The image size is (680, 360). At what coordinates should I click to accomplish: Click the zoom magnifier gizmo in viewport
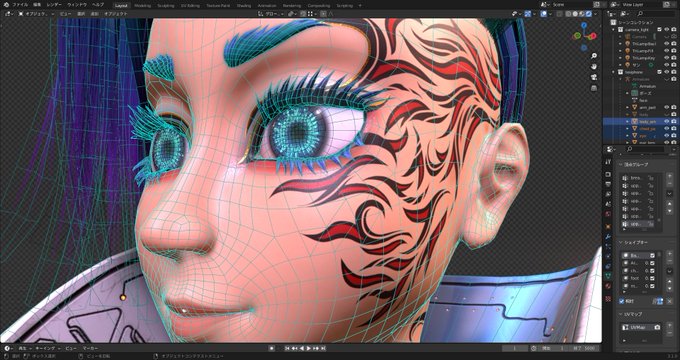coord(594,56)
